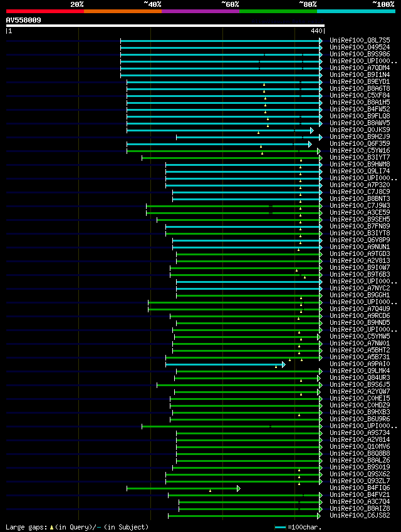The image size is (401, 532).
Task: Click the UniRef100_C5YW16 label
Action: (x=360, y=151)
